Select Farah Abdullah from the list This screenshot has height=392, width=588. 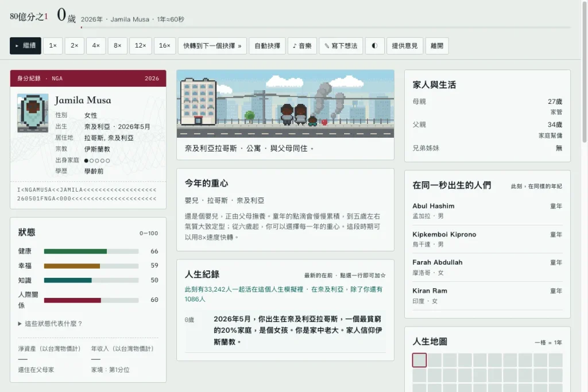point(487,267)
